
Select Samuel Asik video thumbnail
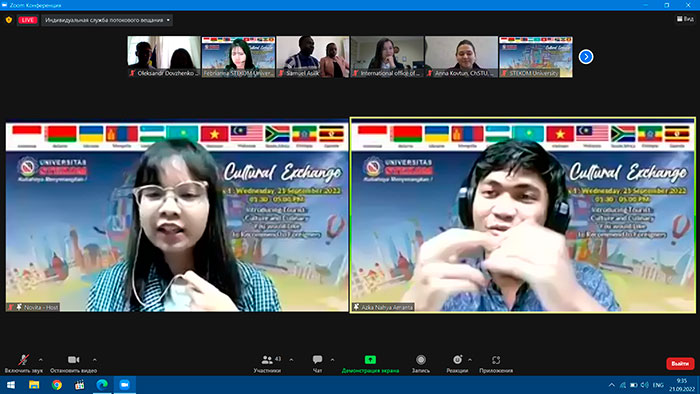click(312, 57)
